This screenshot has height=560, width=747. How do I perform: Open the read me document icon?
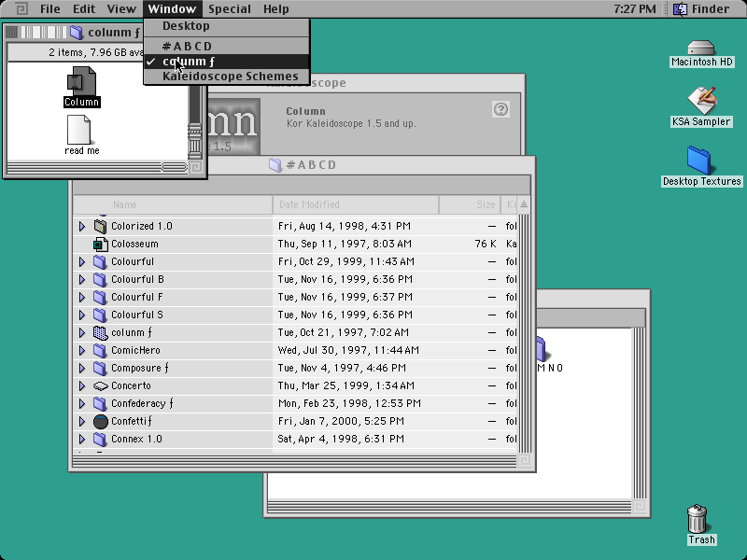(x=79, y=130)
